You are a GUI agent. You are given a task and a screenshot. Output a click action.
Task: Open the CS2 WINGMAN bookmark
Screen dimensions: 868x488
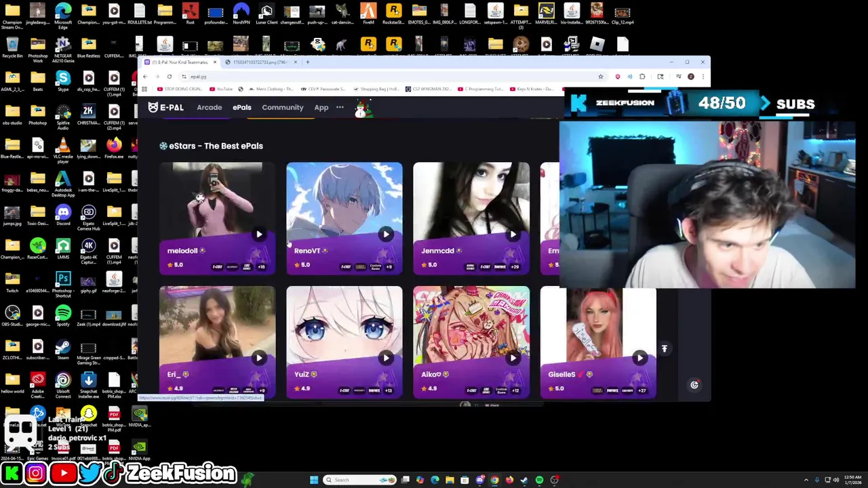click(429, 89)
